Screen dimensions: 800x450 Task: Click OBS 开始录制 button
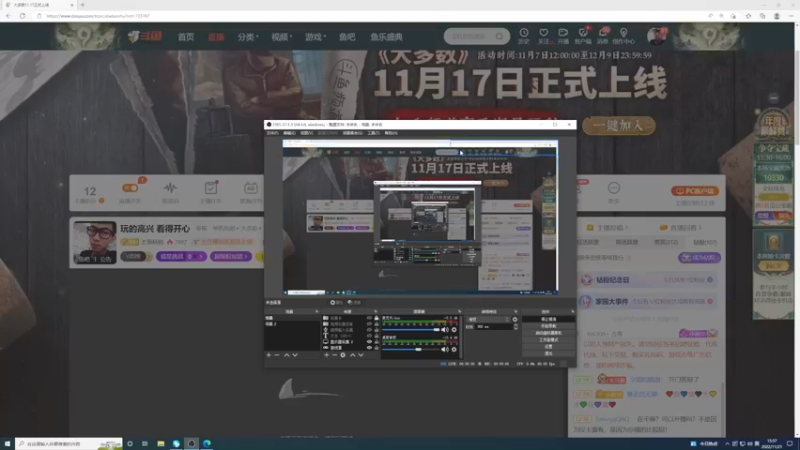[548, 326]
